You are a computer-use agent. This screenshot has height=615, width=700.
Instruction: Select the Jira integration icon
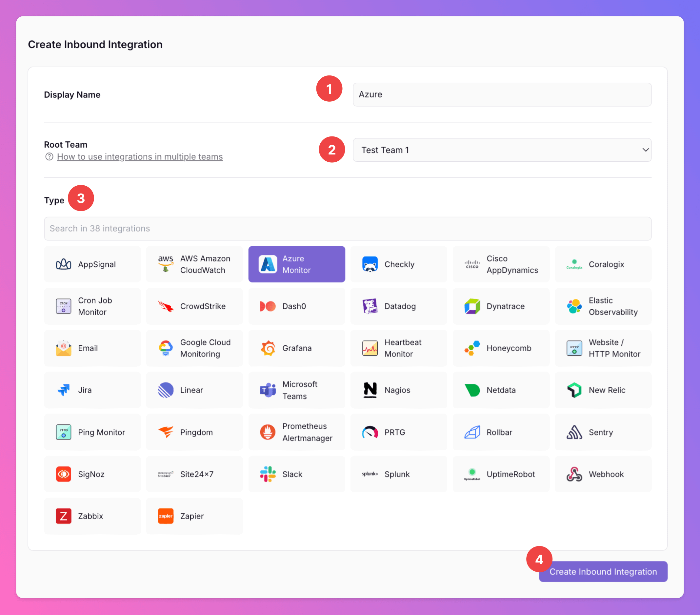[x=64, y=390]
